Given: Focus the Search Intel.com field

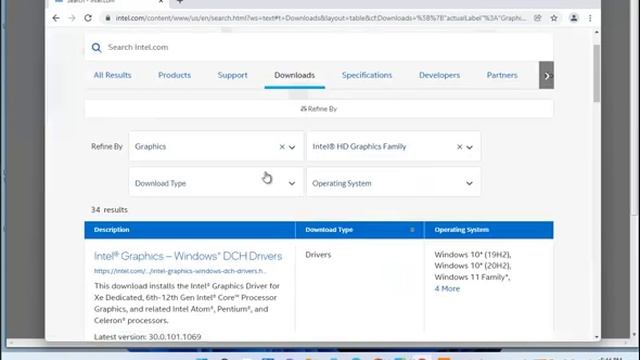Looking at the screenshot, I should [x=318, y=47].
